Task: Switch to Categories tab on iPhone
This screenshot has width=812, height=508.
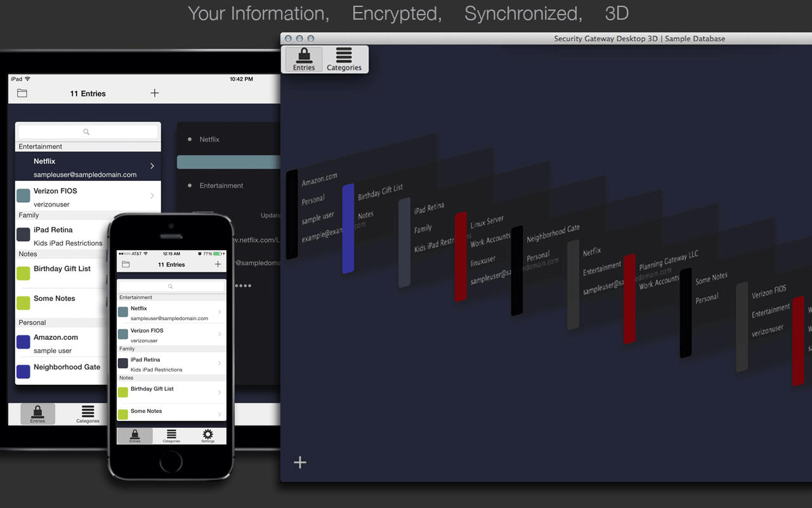Action: 171,436
